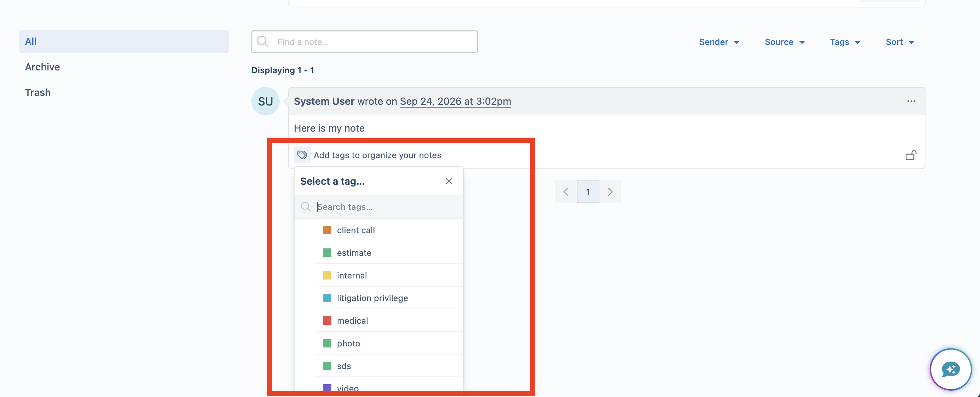Select the All notes folder
This screenshot has height=397, width=980.
(124, 41)
